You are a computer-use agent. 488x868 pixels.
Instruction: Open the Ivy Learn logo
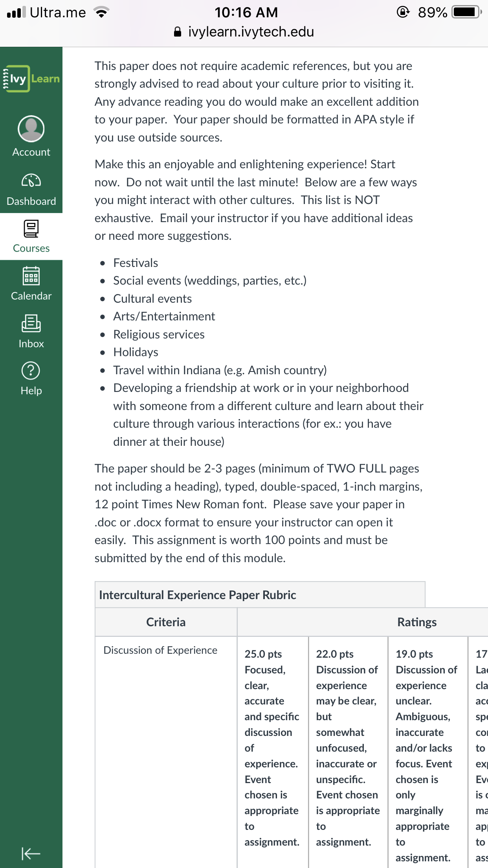pos(31,79)
